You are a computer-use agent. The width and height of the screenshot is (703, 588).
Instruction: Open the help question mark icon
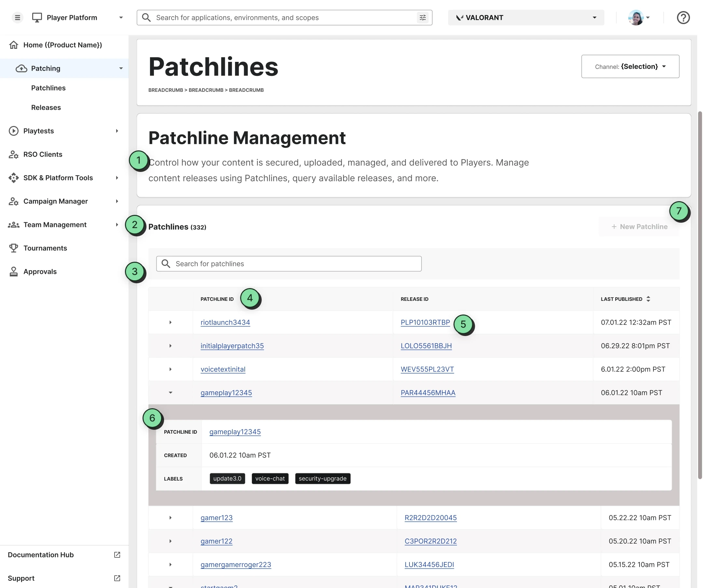pos(683,17)
